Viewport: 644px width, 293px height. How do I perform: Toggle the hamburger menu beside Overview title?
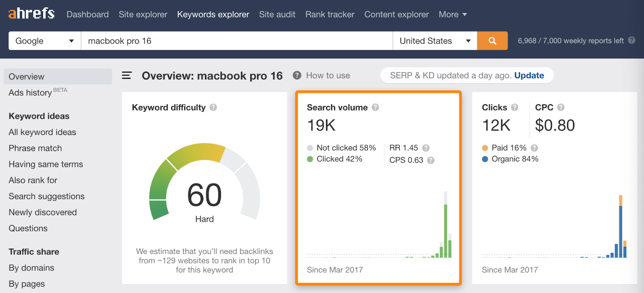click(127, 75)
